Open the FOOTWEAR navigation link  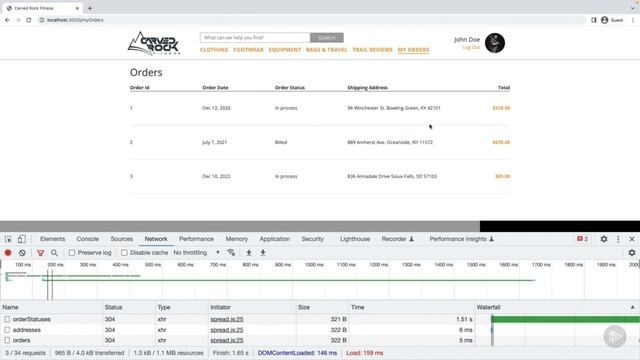click(248, 50)
